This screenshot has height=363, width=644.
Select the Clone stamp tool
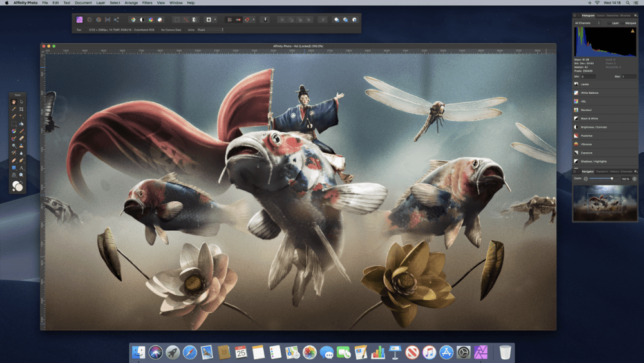(21, 146)
